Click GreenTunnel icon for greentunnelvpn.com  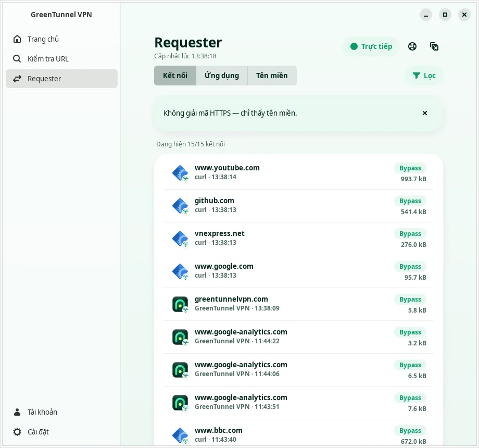coord(180,304)
